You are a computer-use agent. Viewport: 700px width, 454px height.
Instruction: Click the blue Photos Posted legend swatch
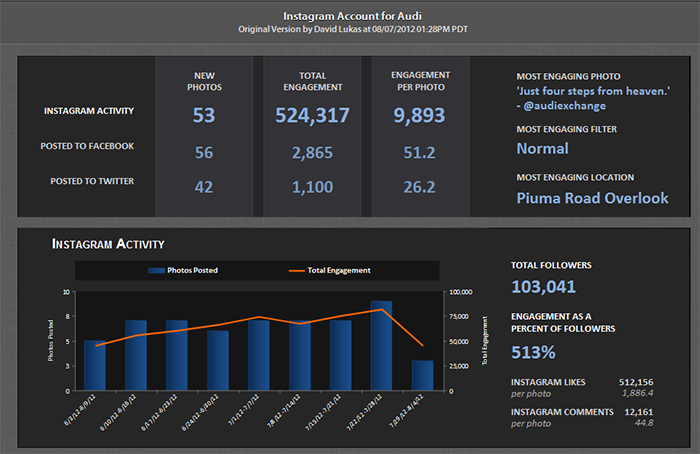tap(156, 270)
